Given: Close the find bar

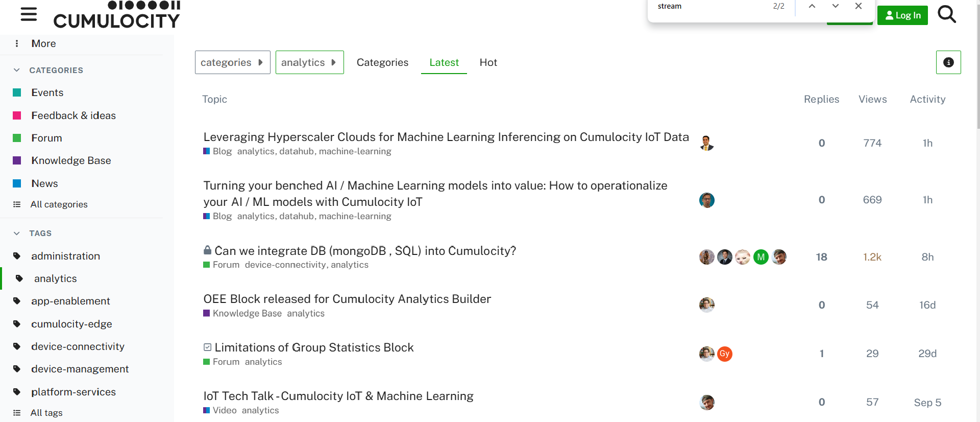Looking at the screenshot, I should (859, 6).
